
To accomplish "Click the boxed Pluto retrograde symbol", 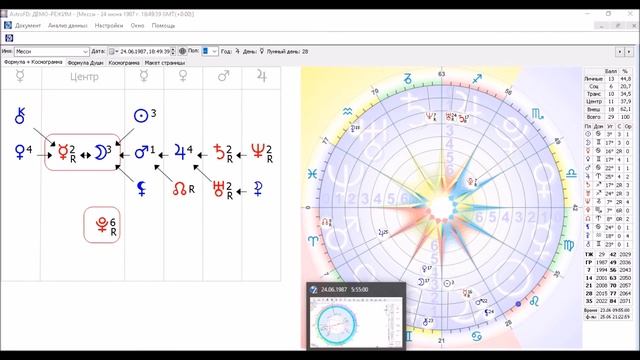I will click(x=102, y=224).
